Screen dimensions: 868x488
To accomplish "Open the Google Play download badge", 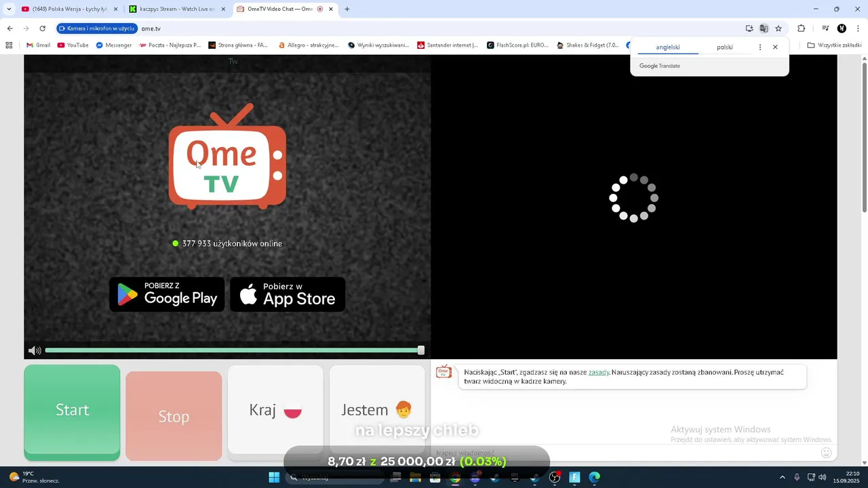I will pyautogui.click(x=167, y=294).
